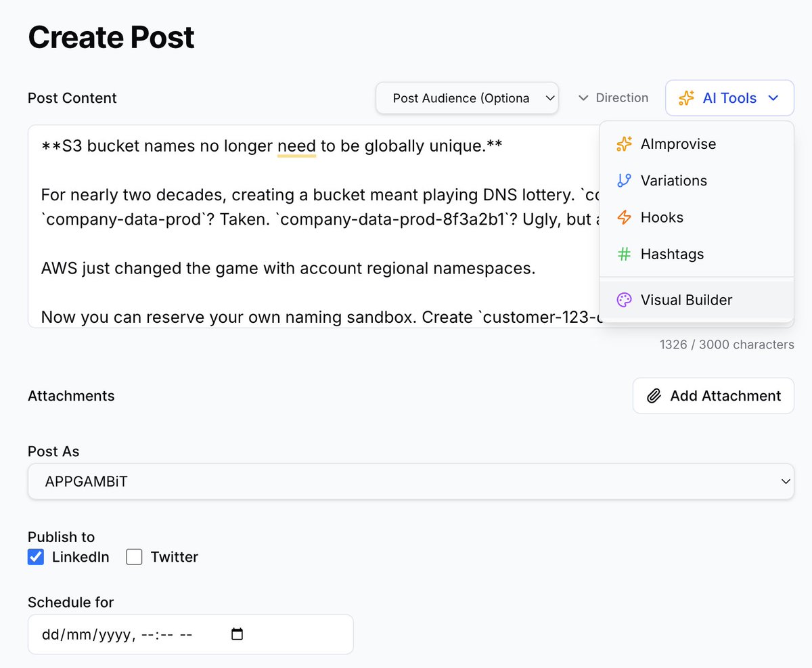Click the Schedule for date-time field
The width and height of the screenshot is (812, 668).
[190, 634]
